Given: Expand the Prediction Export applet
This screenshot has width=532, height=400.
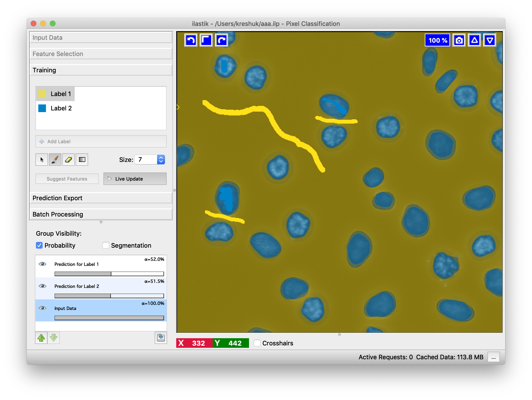Looking at the screenshot, I should coord(101,198).
